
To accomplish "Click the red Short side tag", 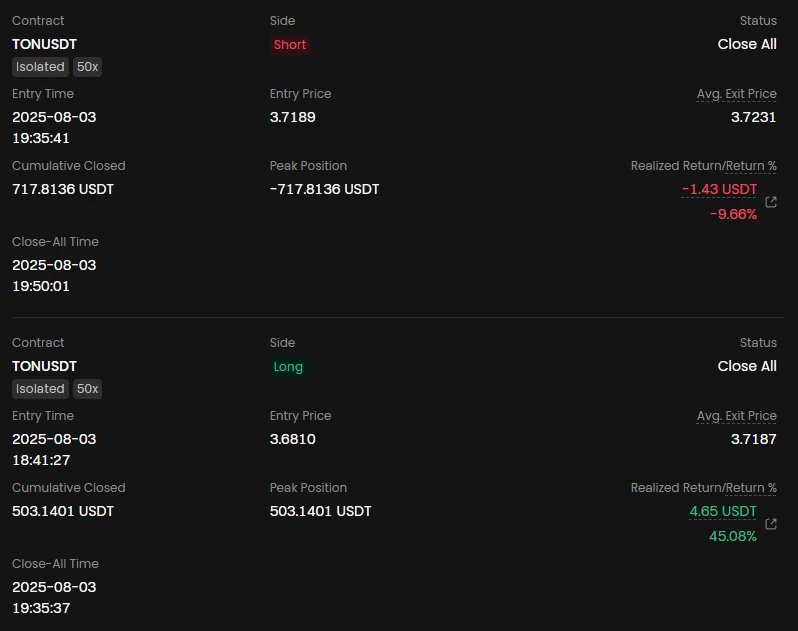I will tap(290, 45).
